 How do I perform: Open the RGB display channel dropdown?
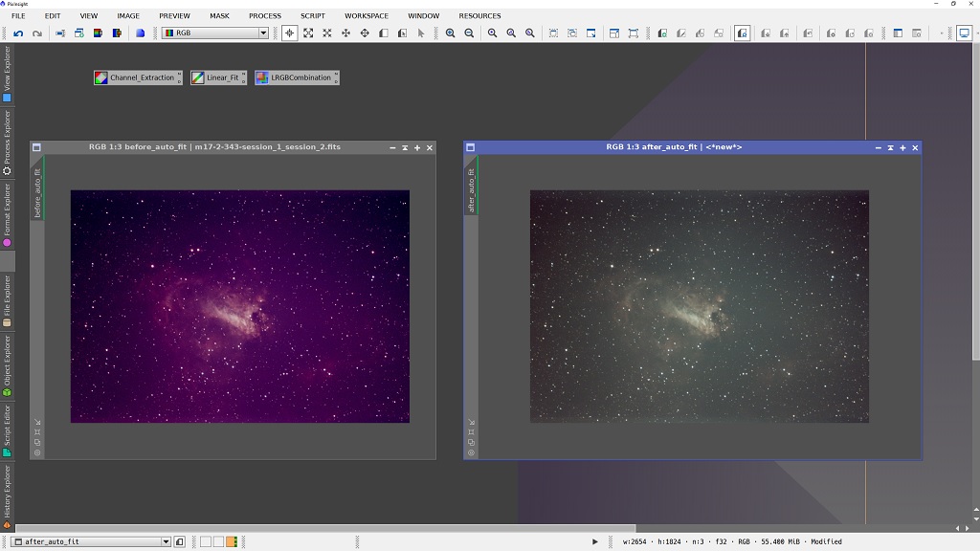[264, 33]
